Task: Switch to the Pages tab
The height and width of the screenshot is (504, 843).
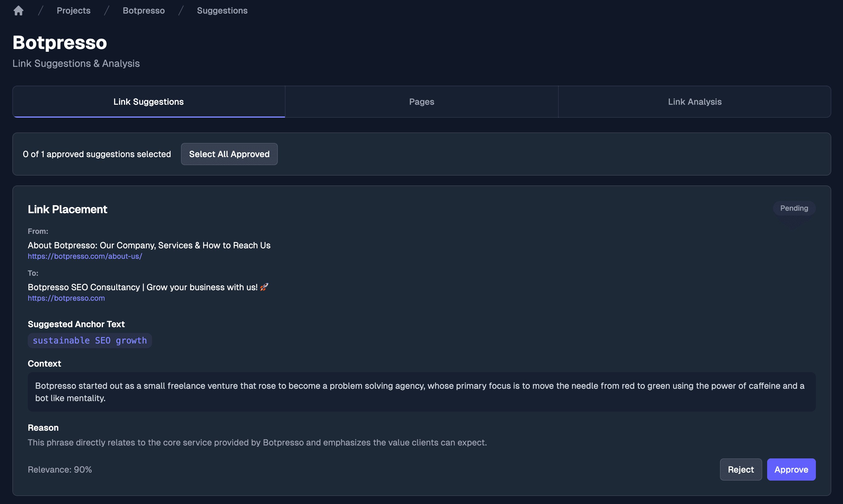Action: tap(422, 102)
